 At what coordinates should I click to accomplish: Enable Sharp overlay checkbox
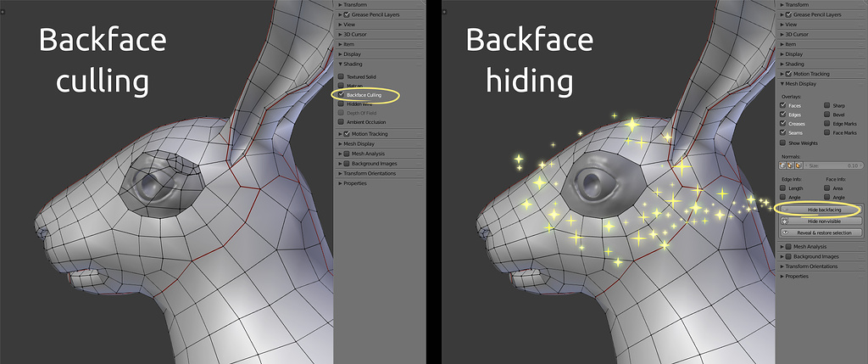coord(826,105)
